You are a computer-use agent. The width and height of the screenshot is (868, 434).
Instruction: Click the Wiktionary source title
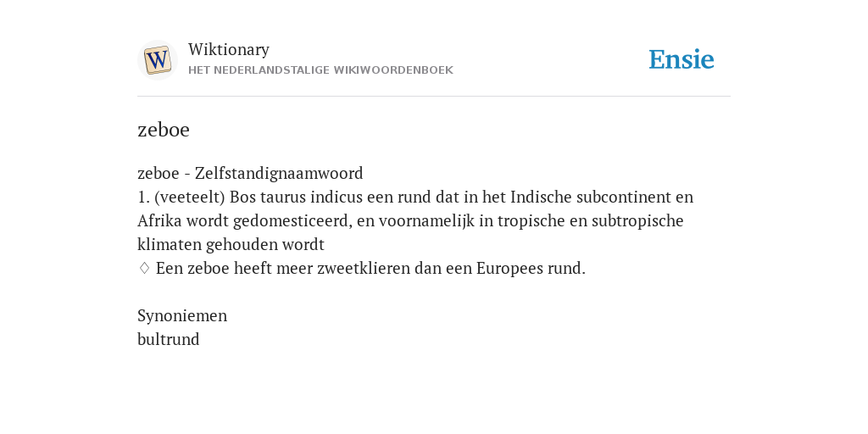[229, 49]
